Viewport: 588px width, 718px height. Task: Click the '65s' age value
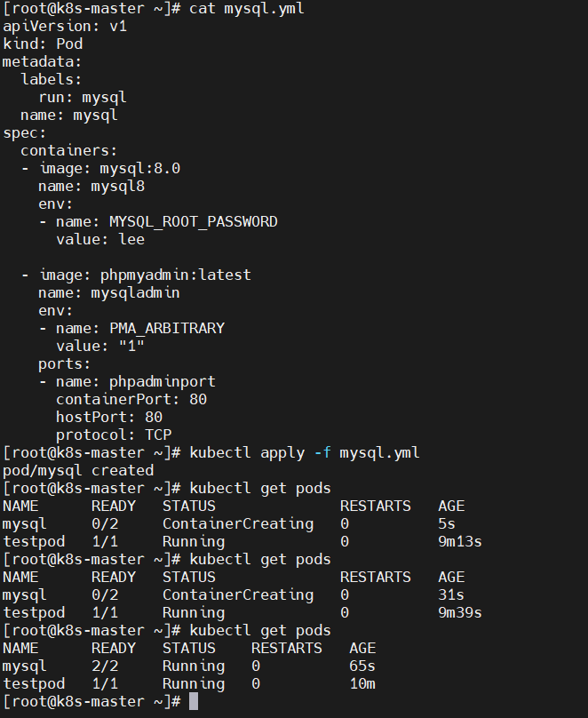362,666
